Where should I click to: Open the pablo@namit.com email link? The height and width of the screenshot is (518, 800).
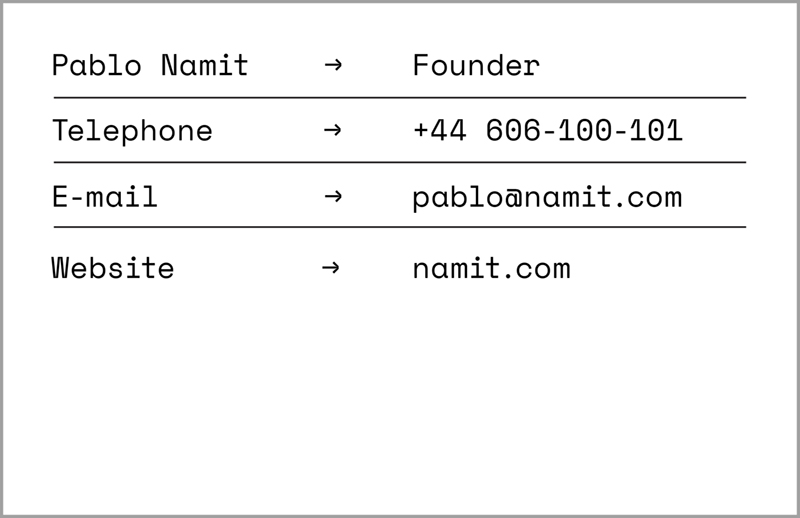coord(547,197)
